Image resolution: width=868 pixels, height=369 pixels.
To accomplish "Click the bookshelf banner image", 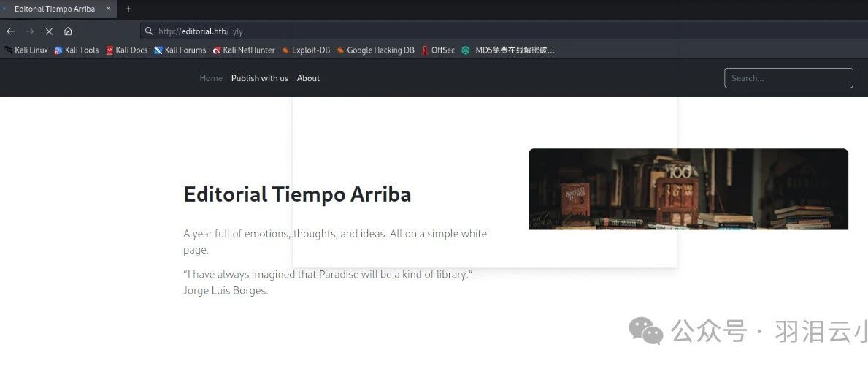I will [688, 189].
